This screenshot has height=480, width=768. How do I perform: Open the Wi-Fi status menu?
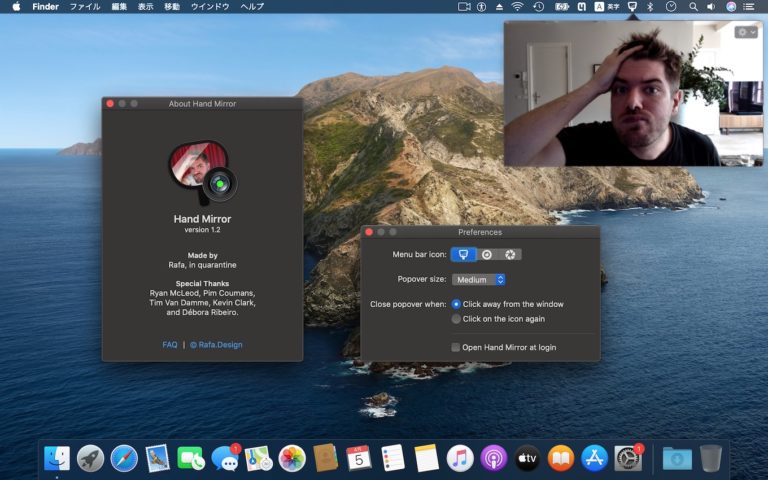[x=517, y=6]
